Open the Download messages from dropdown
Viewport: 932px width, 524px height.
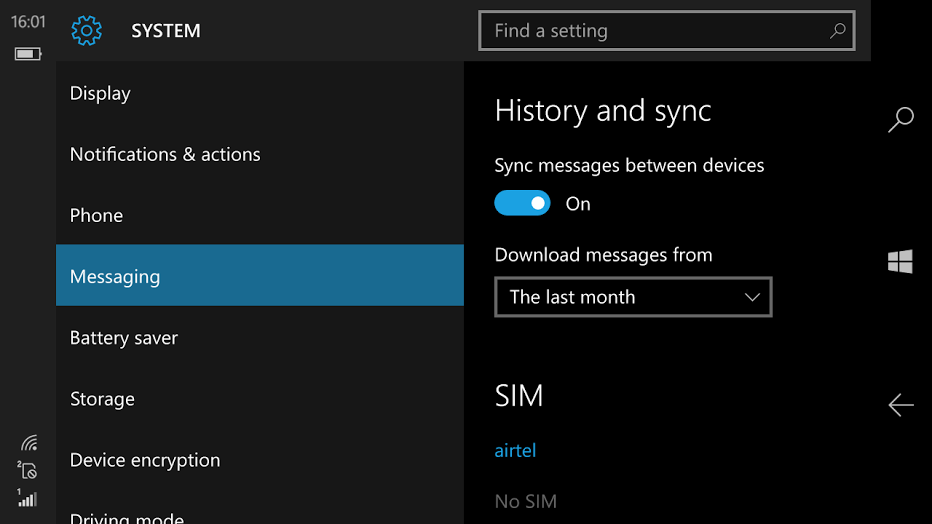click(632, 297)
